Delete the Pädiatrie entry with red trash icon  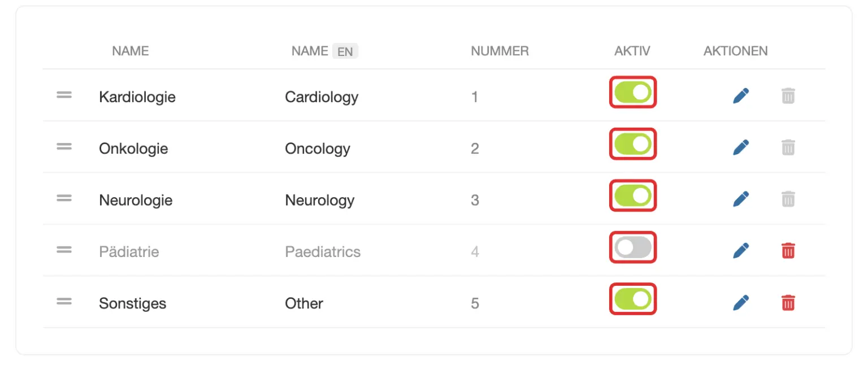coord(788,250)
